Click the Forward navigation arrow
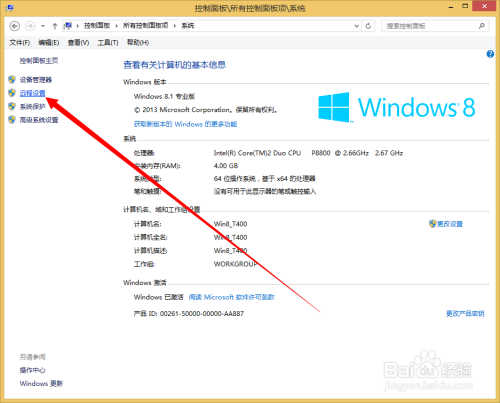 tap(30, 26)
